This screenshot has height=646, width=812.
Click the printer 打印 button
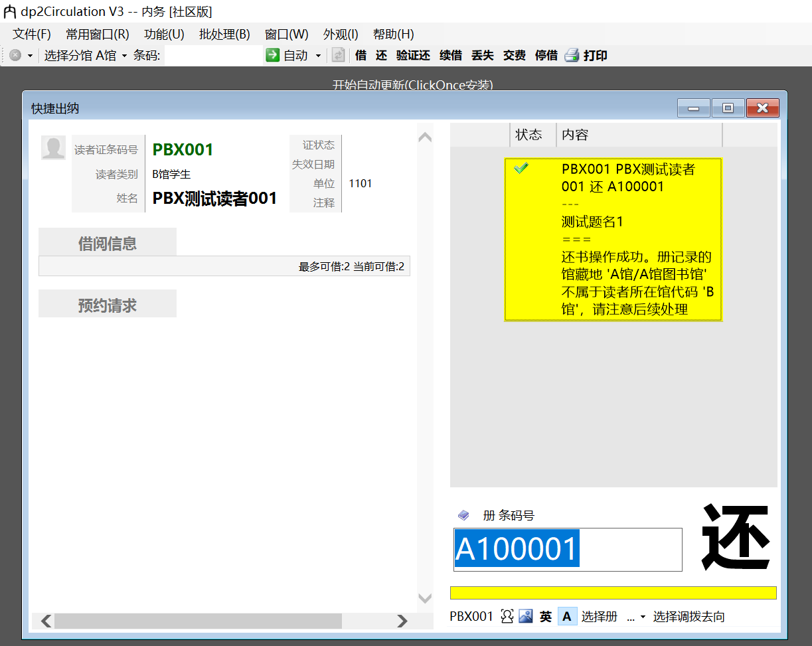(x=586, y=56)
